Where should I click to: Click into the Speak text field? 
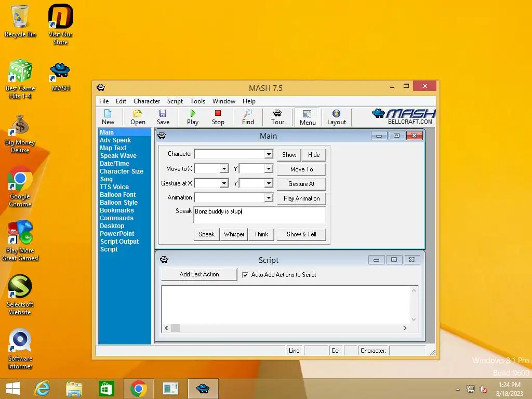point(260,215)
